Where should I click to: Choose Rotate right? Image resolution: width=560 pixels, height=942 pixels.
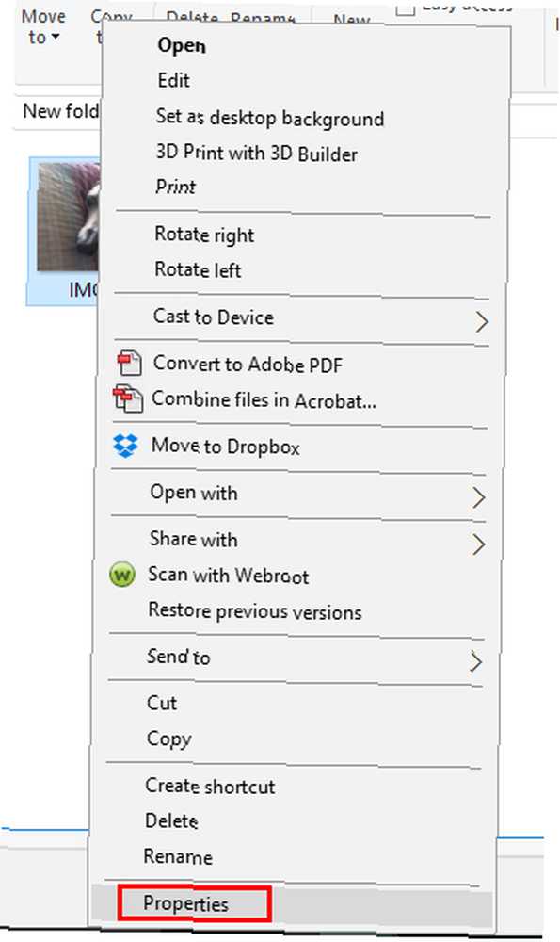pos(204,235)
